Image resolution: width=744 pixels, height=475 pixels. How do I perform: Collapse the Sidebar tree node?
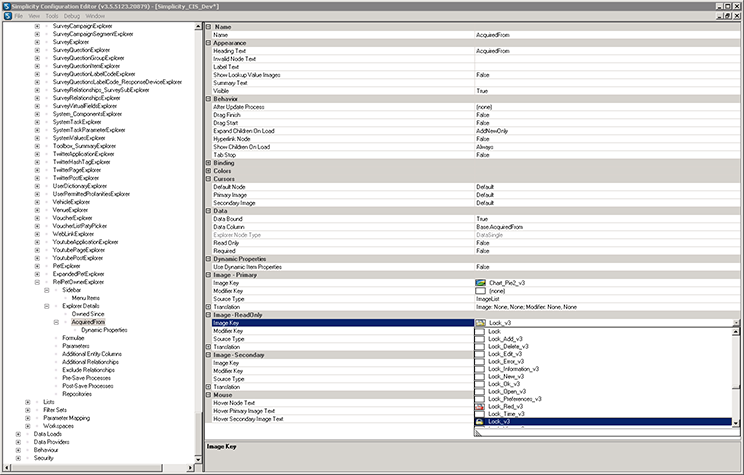pos(46,290)
